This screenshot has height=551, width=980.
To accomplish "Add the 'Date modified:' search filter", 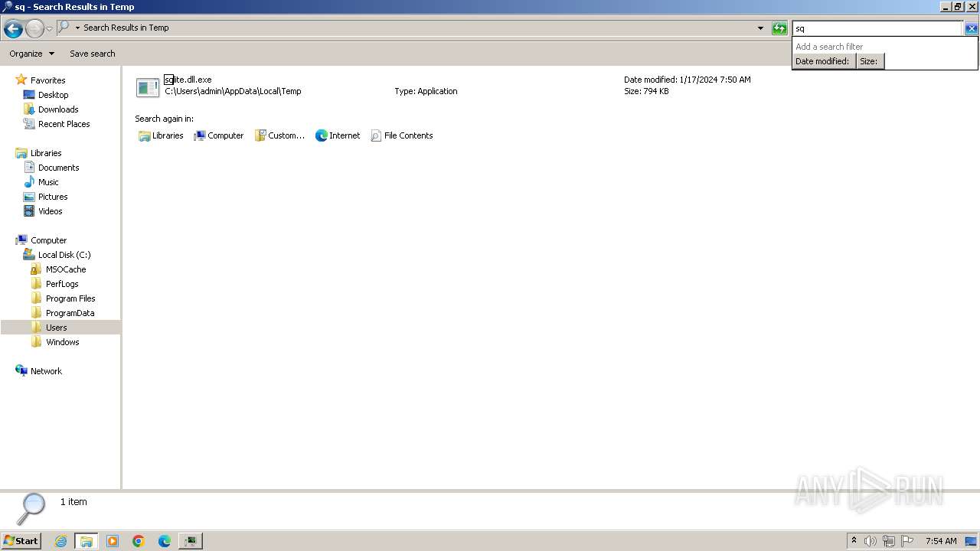I will pos(822,61).
